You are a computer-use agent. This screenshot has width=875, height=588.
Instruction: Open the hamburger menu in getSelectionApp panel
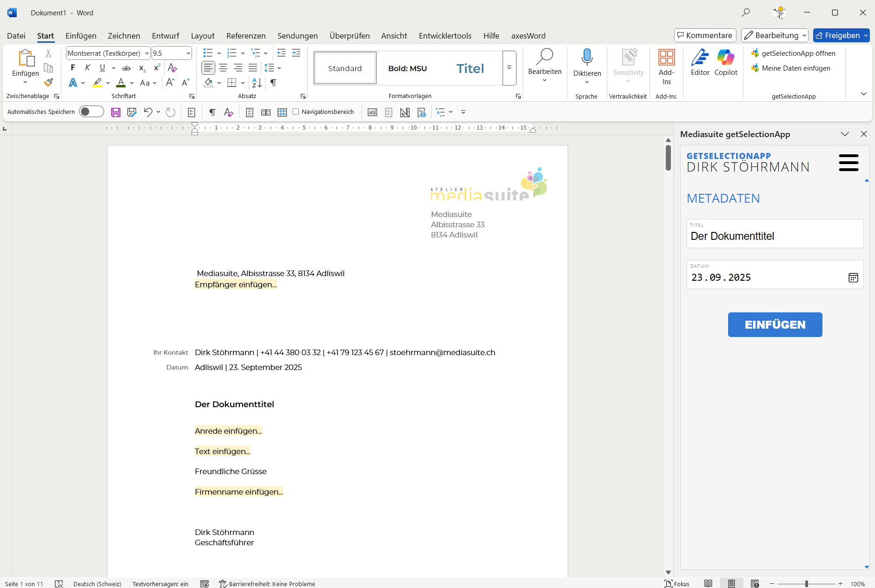pyautogui.click(x=848, y=163)
